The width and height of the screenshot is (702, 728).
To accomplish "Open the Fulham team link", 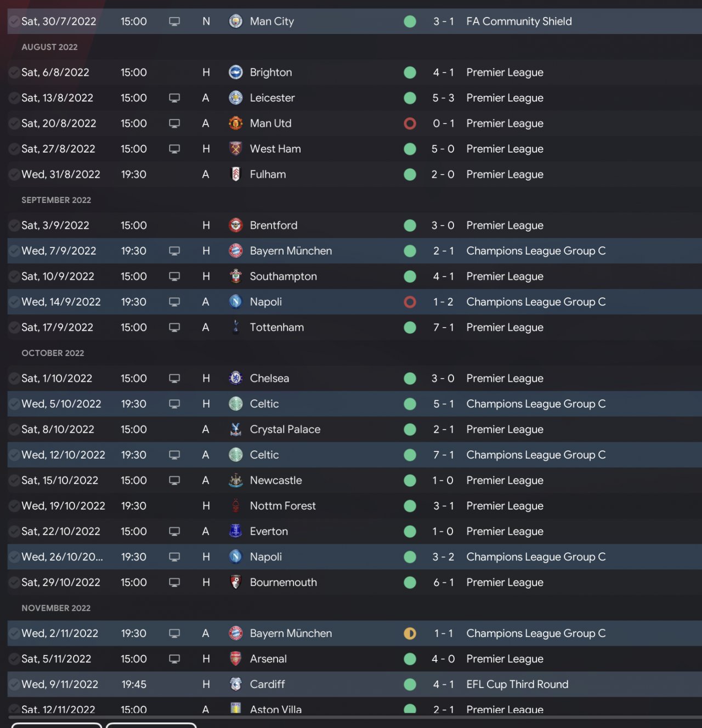I will [x=268, y=174].
